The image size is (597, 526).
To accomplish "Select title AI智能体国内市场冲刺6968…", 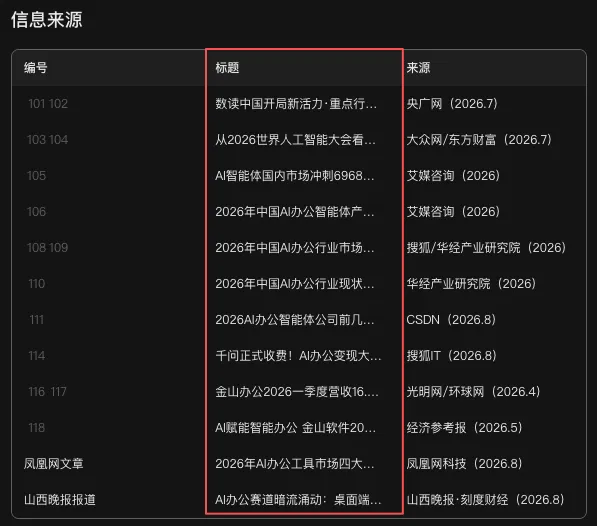I will (x=295, y=176).
